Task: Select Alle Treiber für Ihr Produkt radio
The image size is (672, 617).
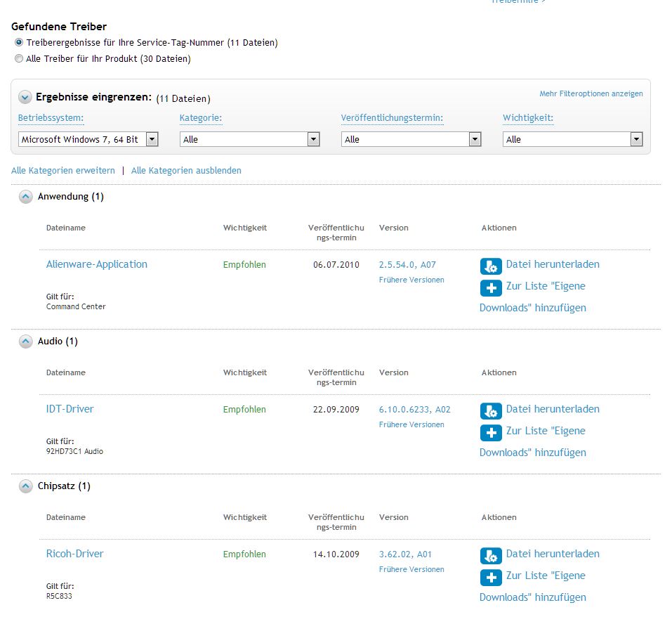Action: pyautogui.click(x=19, y=59)
